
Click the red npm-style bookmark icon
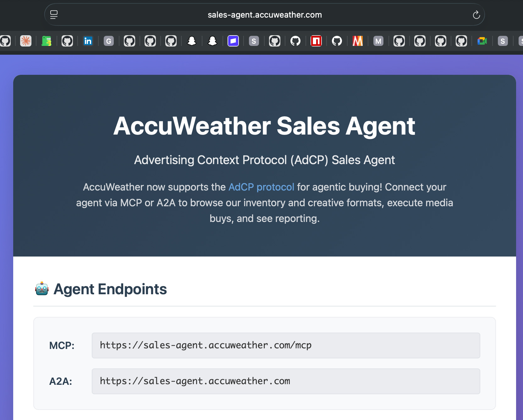coord(316,41)
